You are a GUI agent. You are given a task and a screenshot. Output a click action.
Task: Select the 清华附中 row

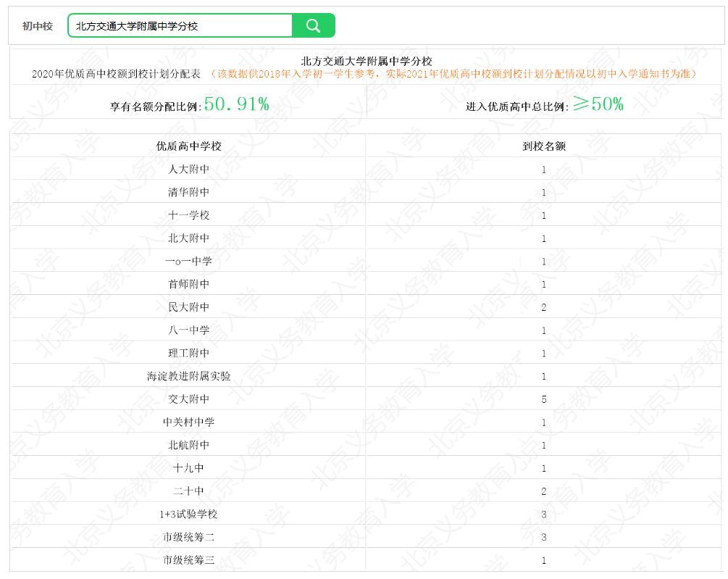click(x=366, y=192)
